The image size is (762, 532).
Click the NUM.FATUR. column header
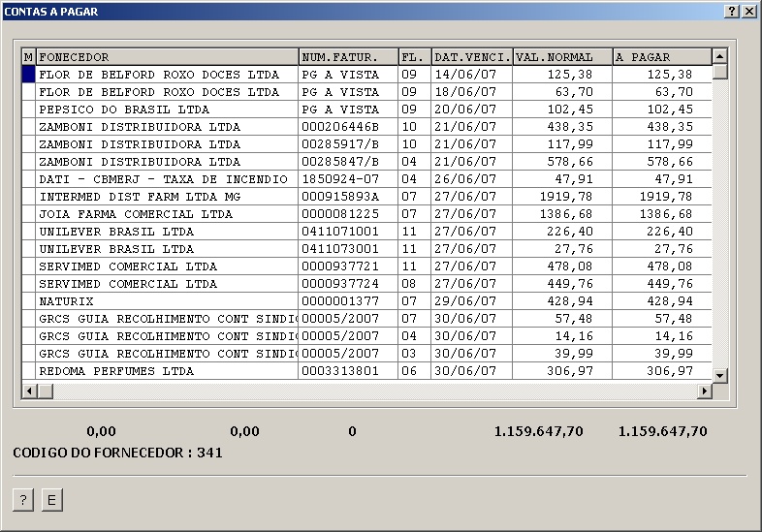point(348,57)
